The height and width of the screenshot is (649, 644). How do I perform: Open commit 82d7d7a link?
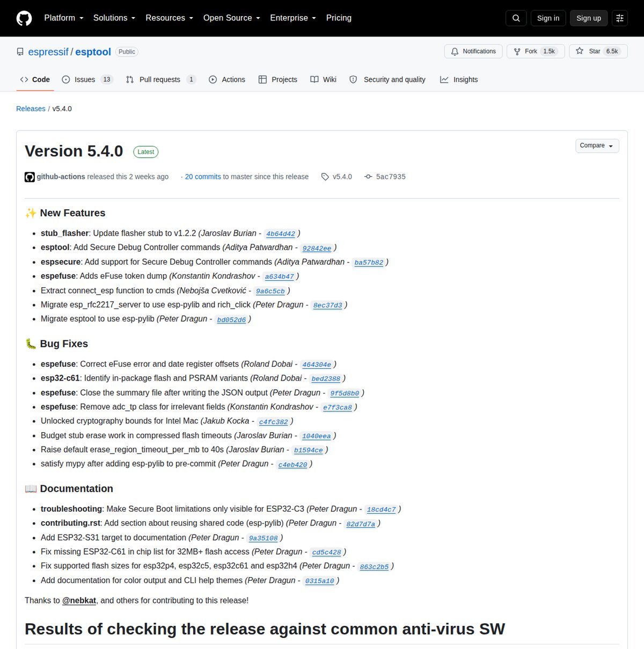click(x=361, y=524)
